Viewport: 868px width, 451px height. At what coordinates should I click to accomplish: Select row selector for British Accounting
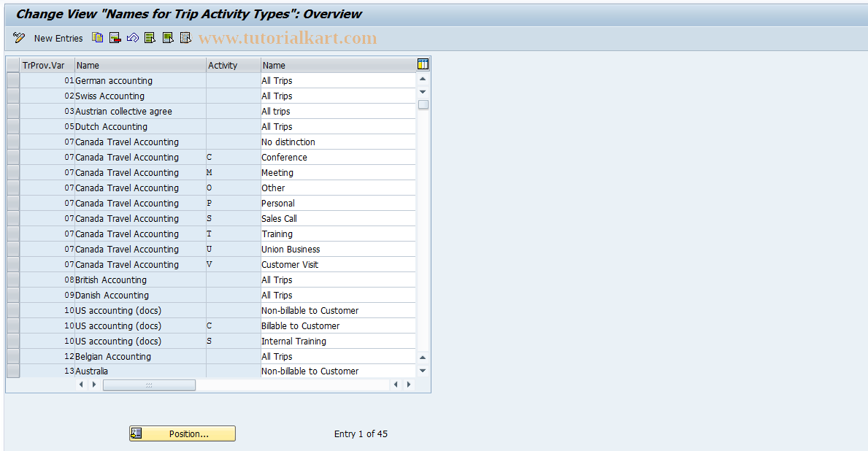(13, 280)
